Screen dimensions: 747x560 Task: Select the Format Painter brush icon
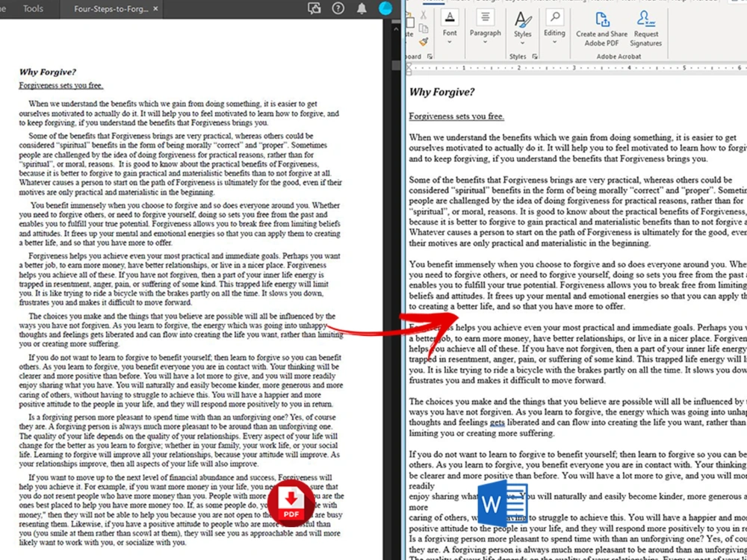click(423, 43)
